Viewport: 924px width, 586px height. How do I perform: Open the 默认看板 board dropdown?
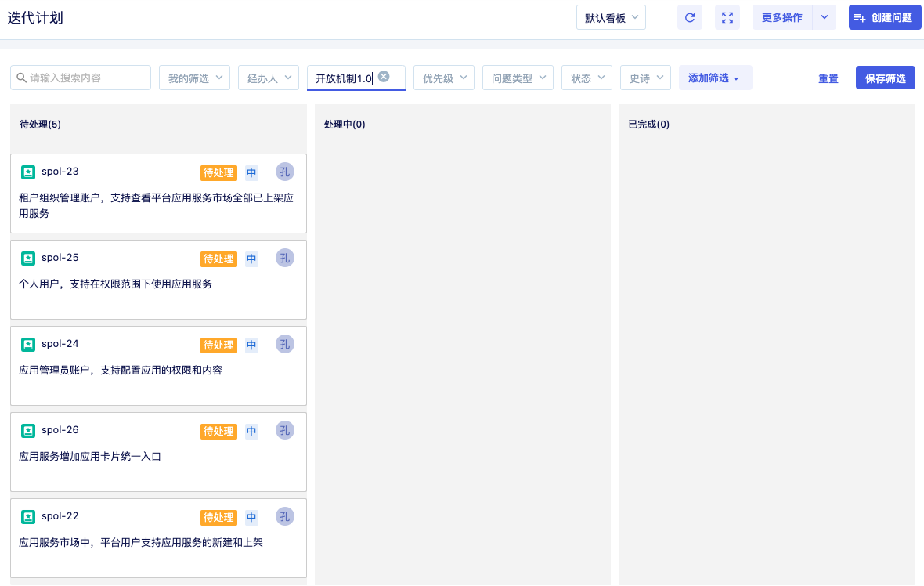pyautogui.click(x=611, y=18)
